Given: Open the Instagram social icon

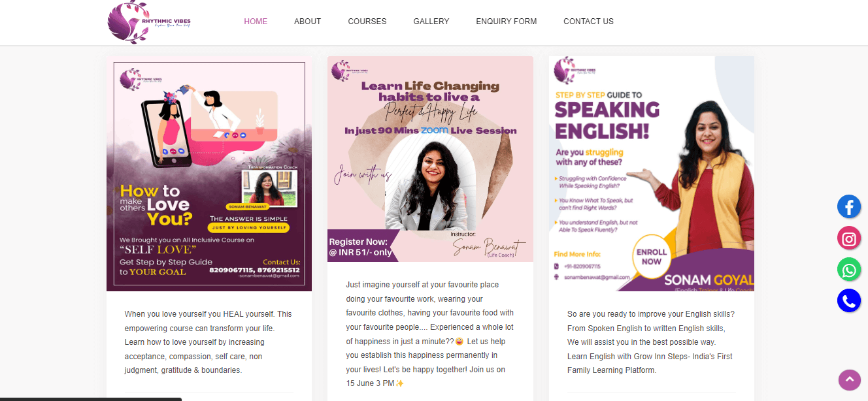Looking at the screenshot, I should 849,238.
